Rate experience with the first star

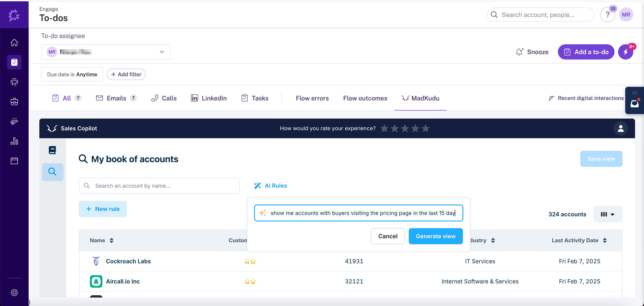coord(384,128)
